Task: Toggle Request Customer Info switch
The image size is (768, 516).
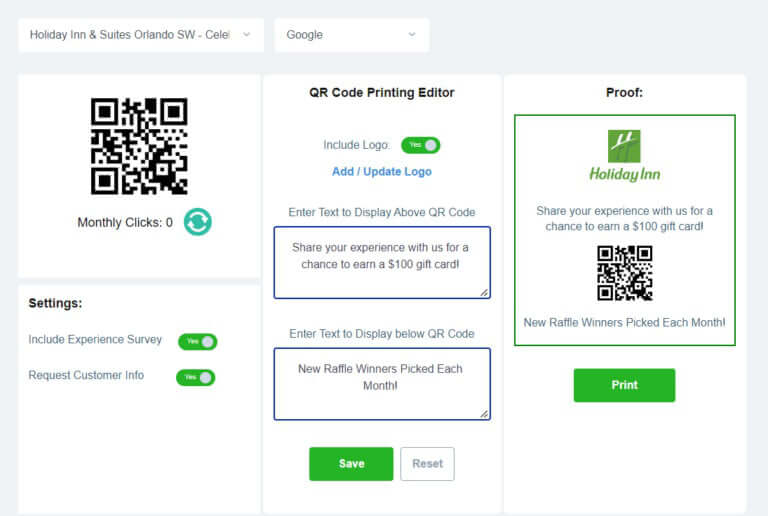Action: (x=196, y=377)
